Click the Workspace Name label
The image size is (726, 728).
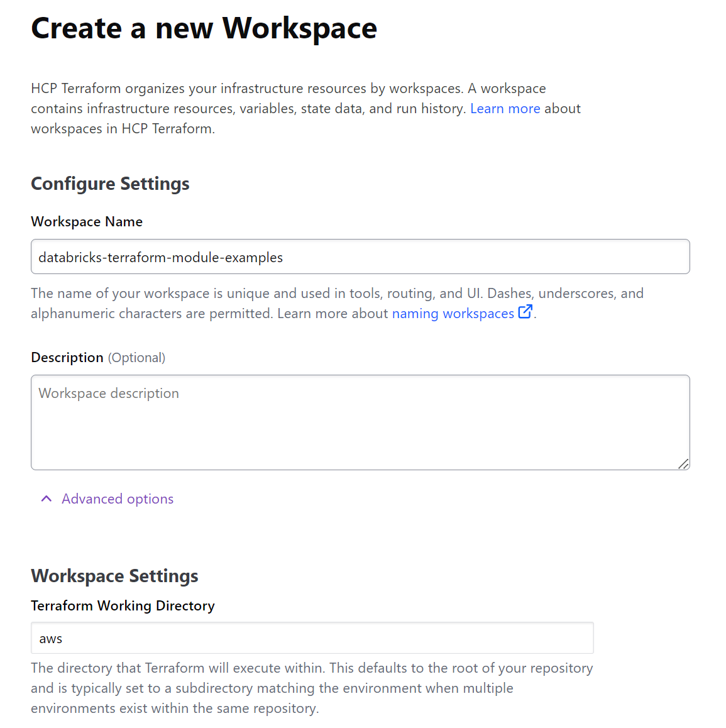87,221
